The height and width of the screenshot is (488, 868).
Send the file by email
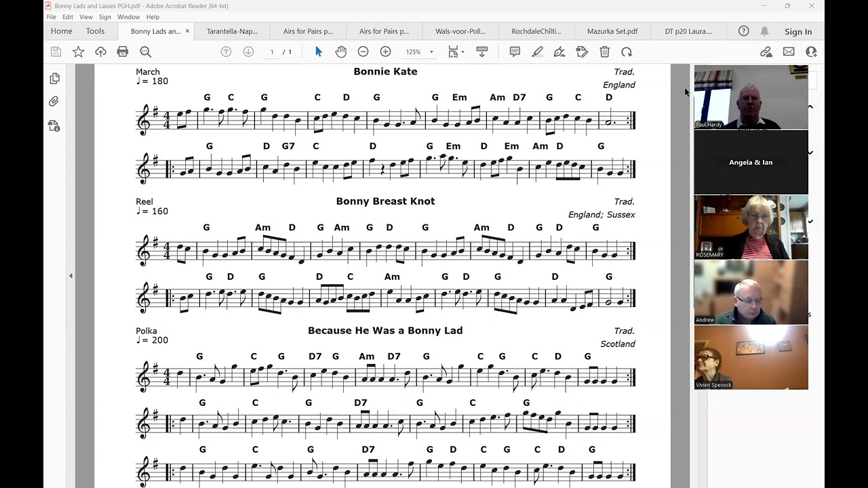(789, 52)
